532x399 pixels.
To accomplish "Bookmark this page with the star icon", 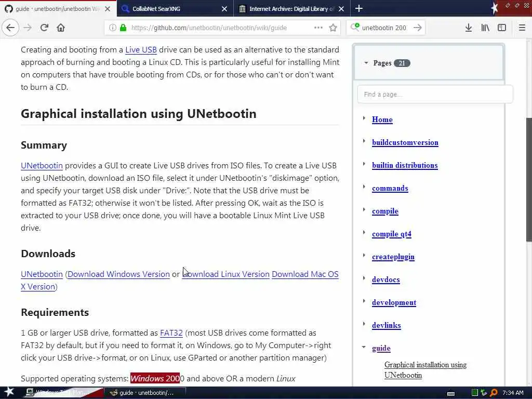I will point(333,28).
